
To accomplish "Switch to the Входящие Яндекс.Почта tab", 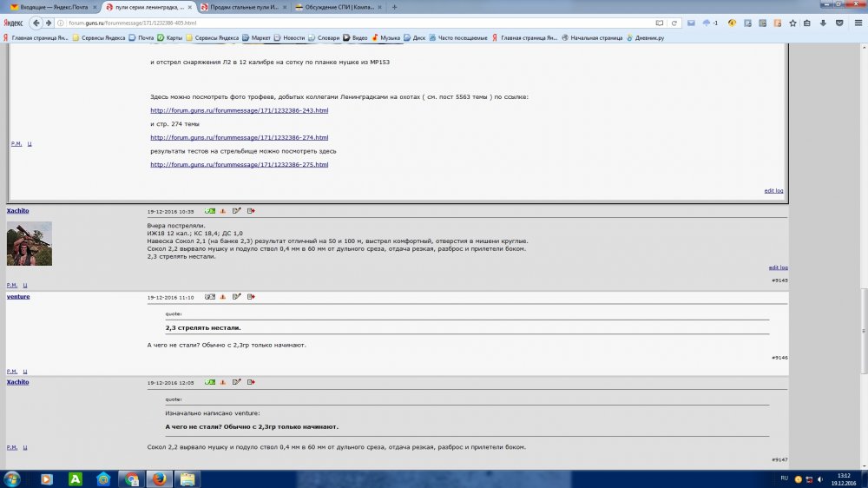I will click(50, 7).
